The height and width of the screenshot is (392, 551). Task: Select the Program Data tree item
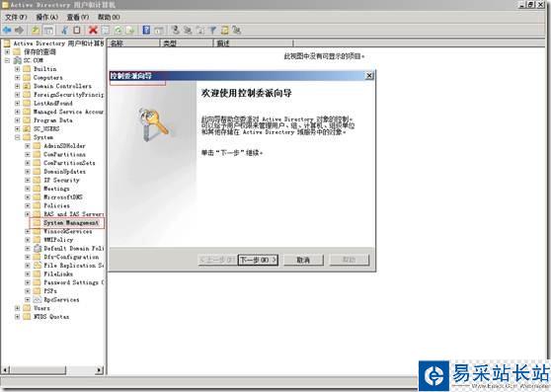click(53, 120)
